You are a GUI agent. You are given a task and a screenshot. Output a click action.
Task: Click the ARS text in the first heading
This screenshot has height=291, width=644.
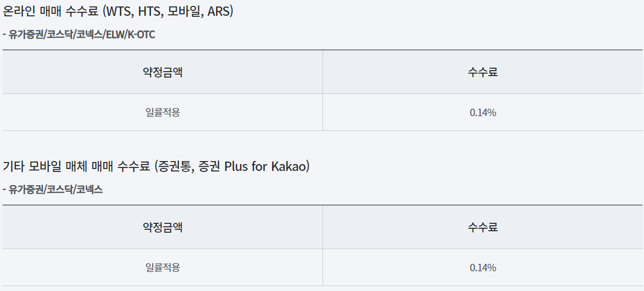[x=218, y=11]
